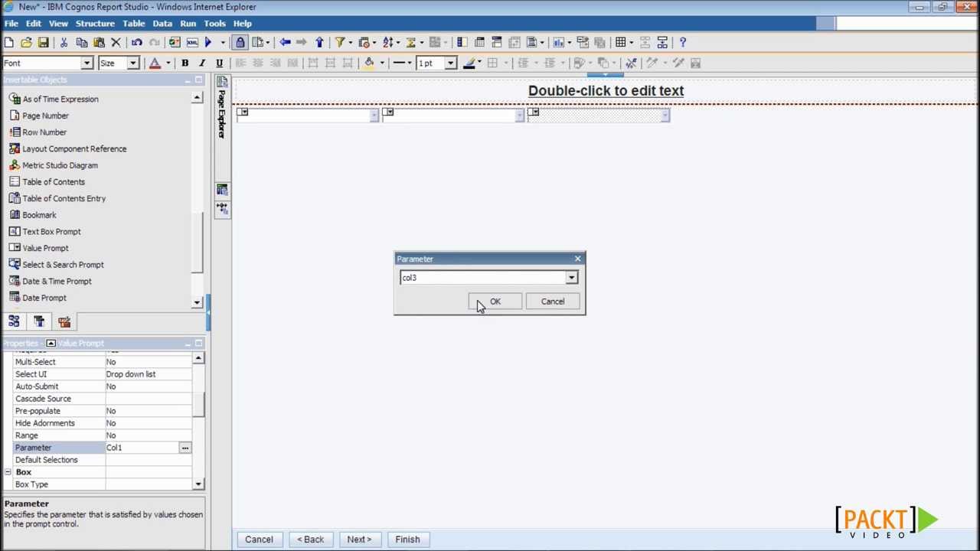Click the first value prompt dropdown on canvas
This screenshot has height=551, width=980.
(x=374, y=116)
